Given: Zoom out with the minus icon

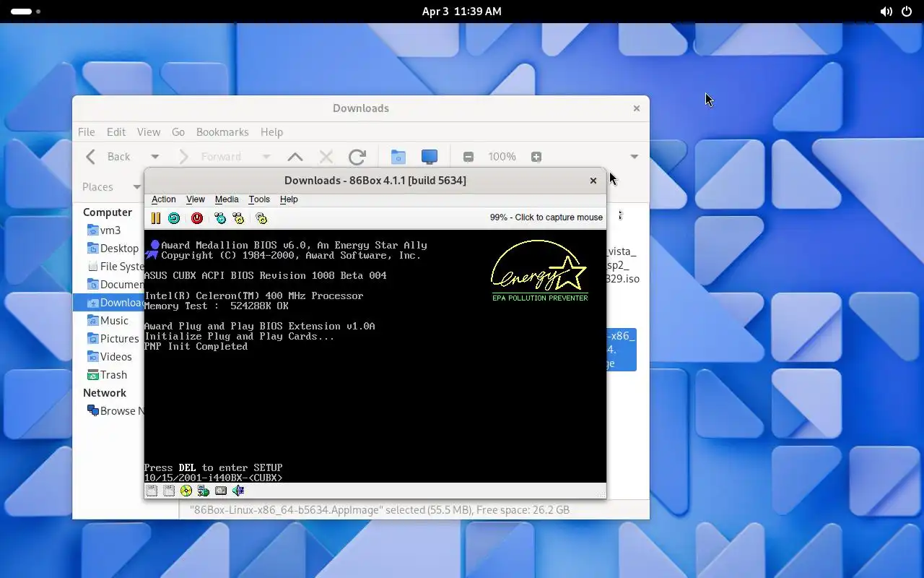Looking at the screenshot, I should click(468, 157).
